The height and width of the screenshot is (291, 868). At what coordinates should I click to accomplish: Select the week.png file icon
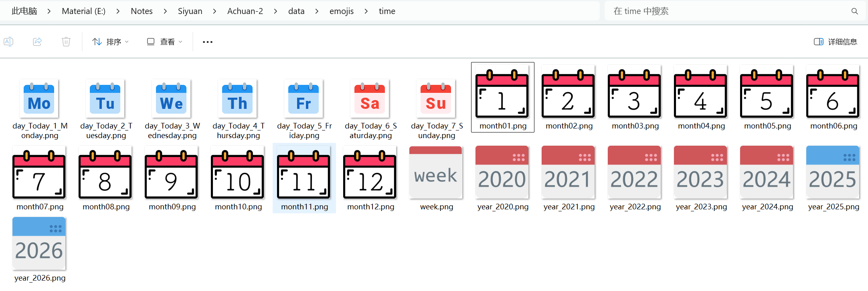click(x=436, y=173)
